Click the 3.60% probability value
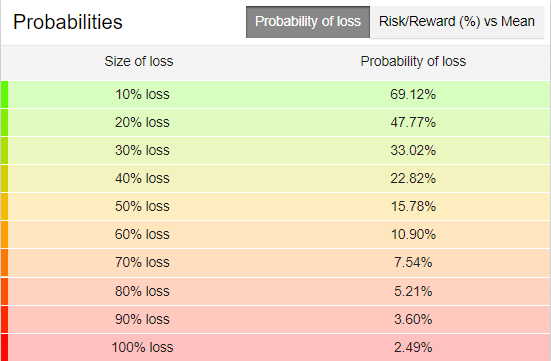The width and height of the screenshot is (551, 361). (413, 320)
